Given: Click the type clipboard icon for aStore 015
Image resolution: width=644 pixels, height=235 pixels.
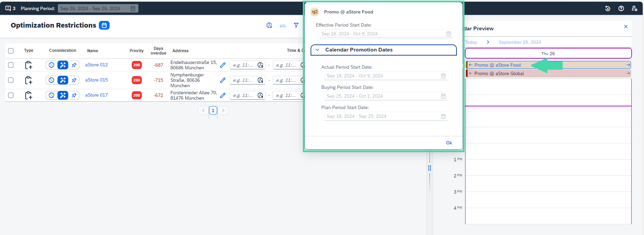Looking at the screenshot, I should tap(29, 80).
